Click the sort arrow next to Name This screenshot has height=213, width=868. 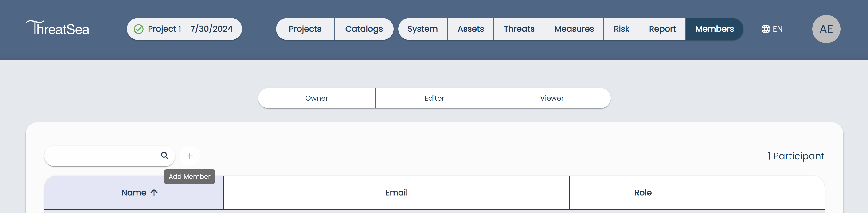coord(154,192)
